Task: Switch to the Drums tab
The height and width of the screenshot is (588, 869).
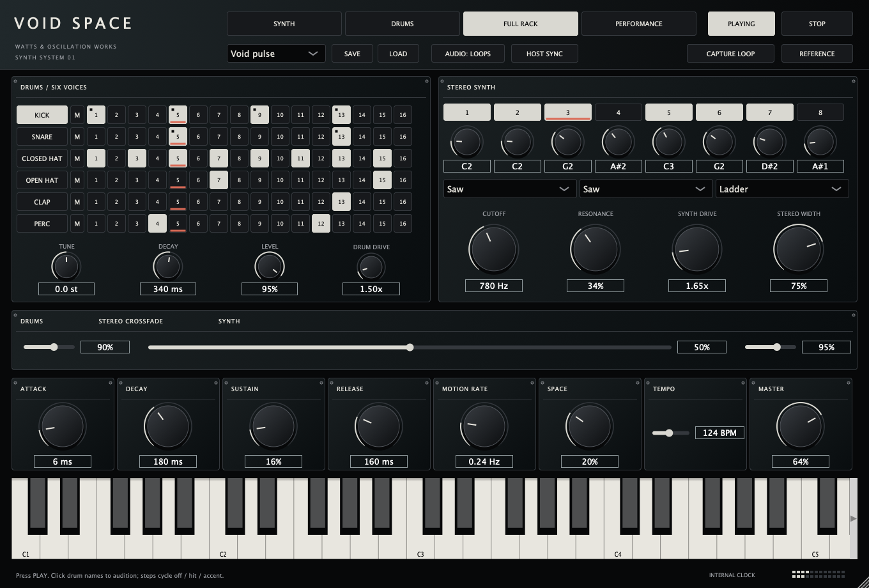Action: [x=403, y=24]
